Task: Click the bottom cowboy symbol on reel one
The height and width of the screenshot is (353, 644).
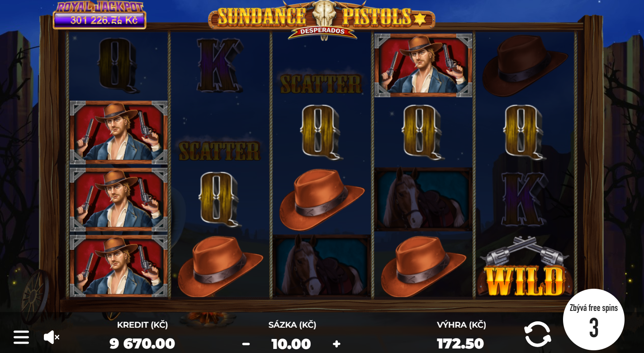Action: click(x=118, y=266)
